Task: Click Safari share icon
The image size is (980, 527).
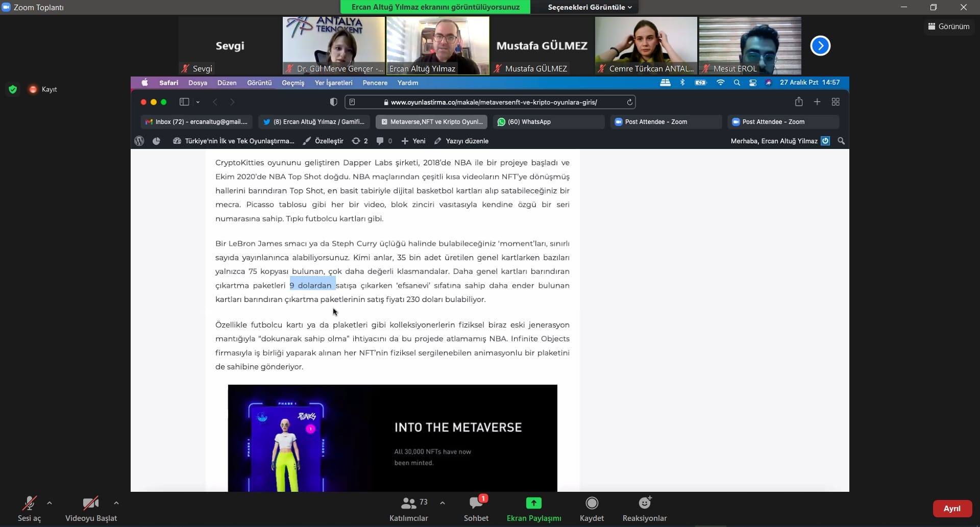Action: (x=799, y=102)
